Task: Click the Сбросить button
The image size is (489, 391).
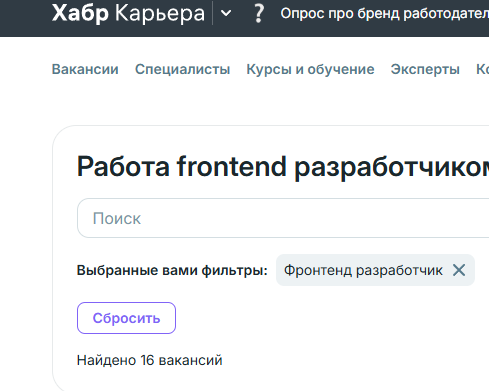Action: click(x=126, y=318)
